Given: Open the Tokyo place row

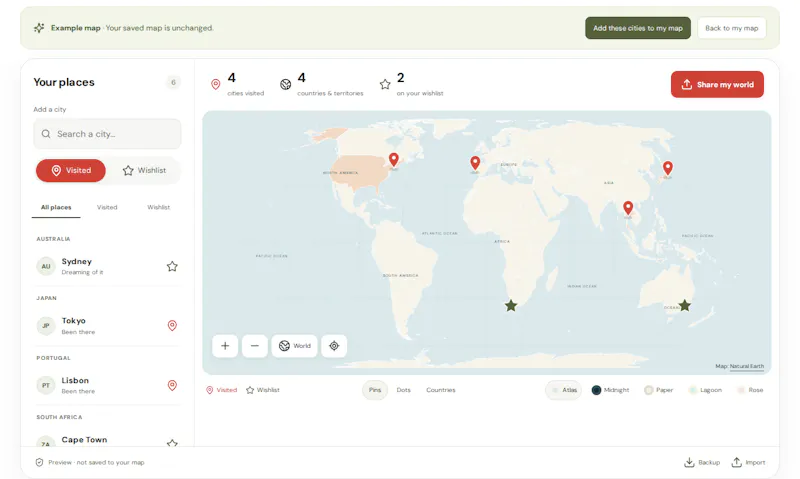Looking at the screenshot, I should 107,325.
